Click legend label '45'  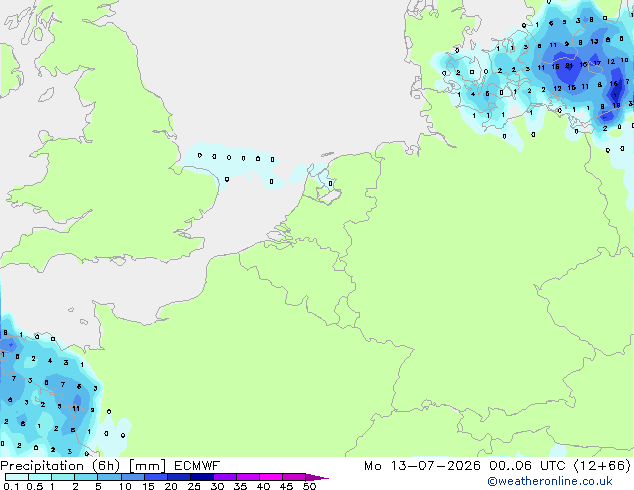click(286, 486)
